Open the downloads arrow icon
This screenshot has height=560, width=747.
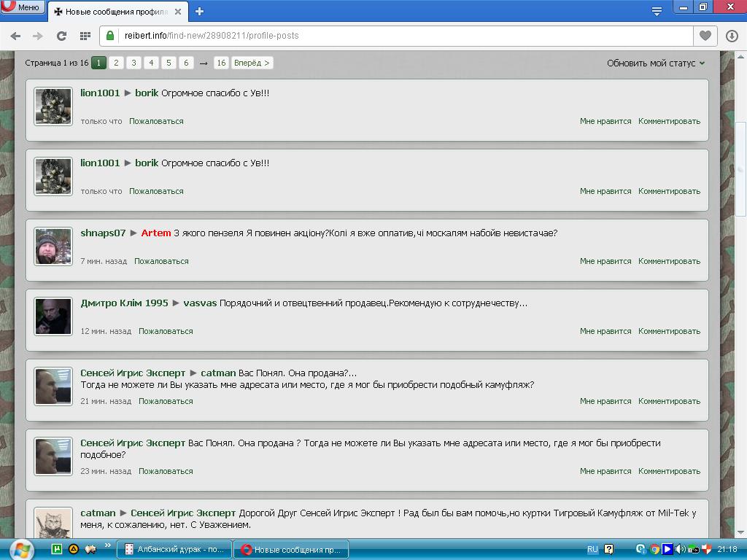click(732, 36)
